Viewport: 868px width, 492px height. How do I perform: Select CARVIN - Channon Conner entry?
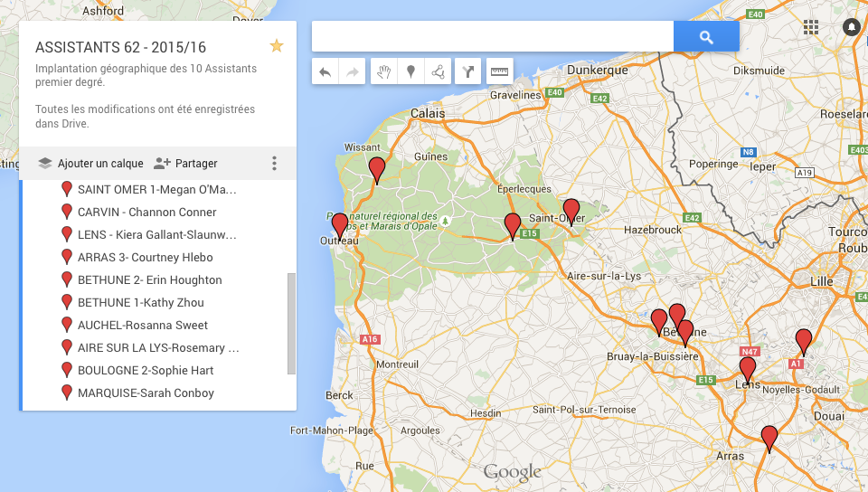coord(146,213)
